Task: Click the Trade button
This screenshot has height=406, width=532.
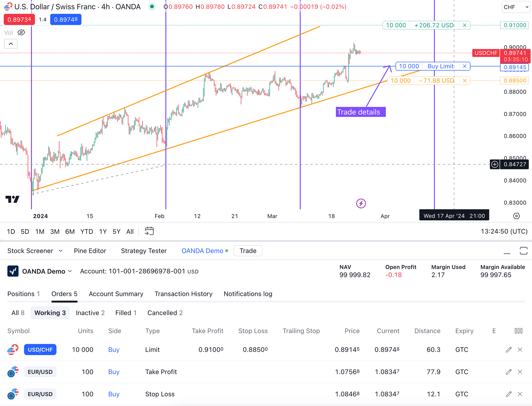Action: click(248, 251)
